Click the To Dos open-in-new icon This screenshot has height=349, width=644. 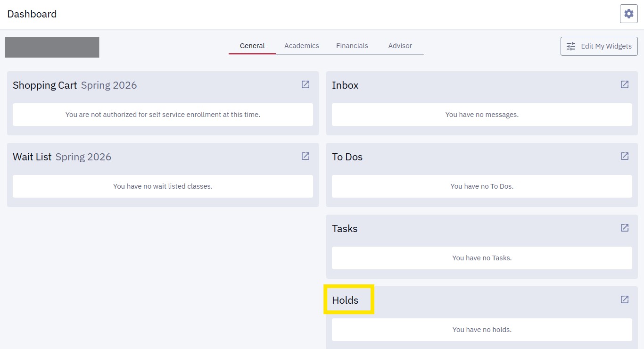(x=625, y=156)
